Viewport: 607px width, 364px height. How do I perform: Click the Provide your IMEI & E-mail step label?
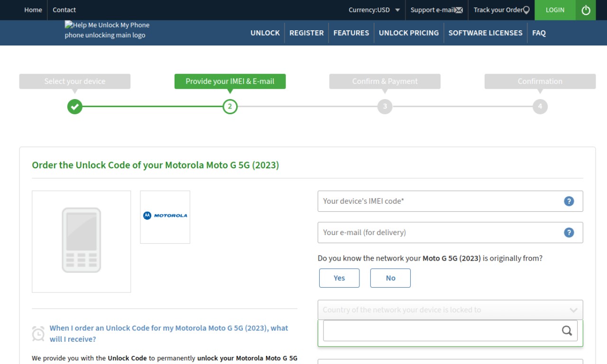point(230,82)
